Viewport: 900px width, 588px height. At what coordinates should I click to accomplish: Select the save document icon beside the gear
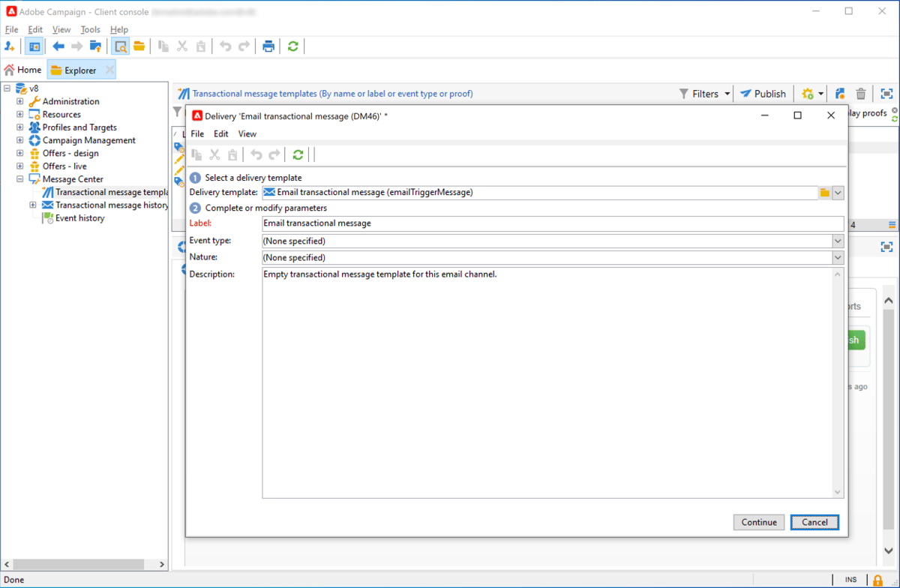coord(839,93)
